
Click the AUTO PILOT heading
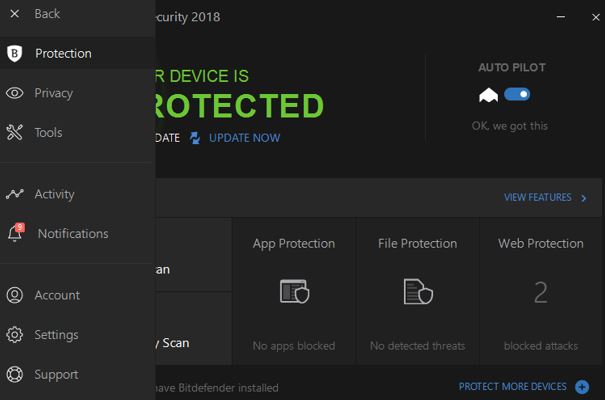pyautogui.click(x=512, y=68)
